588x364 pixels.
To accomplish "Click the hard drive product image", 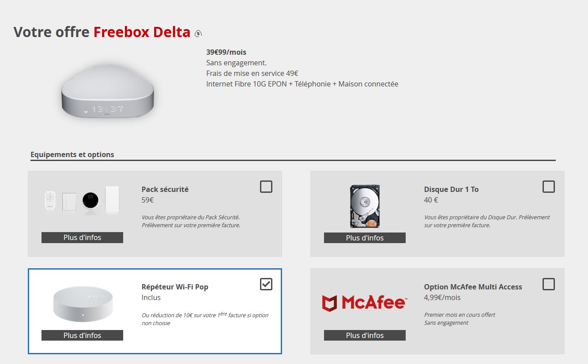I will [365, 206].
